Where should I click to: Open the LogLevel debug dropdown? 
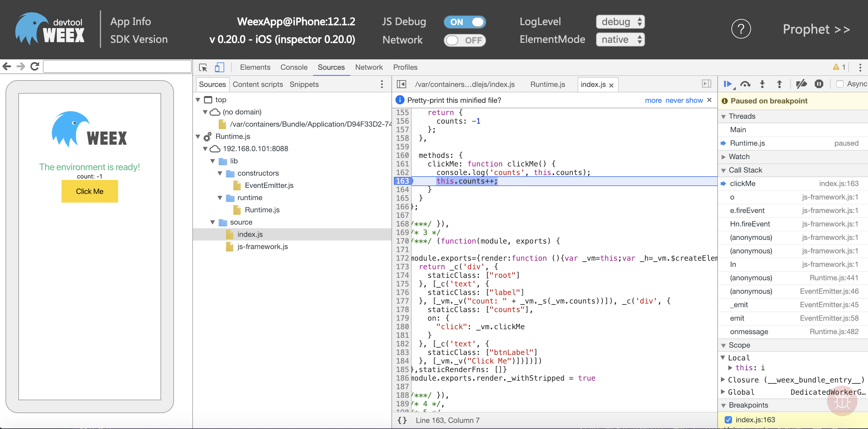pyautogui.click(x=620, y=22)
